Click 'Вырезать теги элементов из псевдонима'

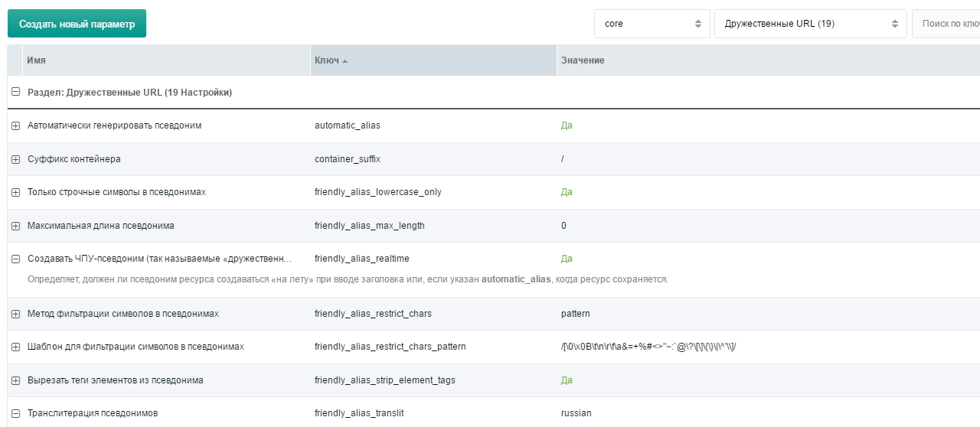pyautogui.click(x=116, y=380)
